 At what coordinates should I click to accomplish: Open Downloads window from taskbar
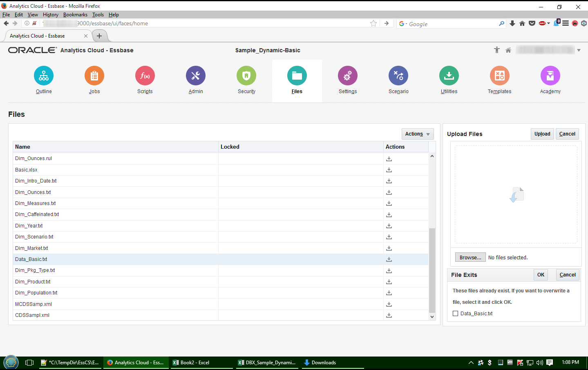(333, 363)
